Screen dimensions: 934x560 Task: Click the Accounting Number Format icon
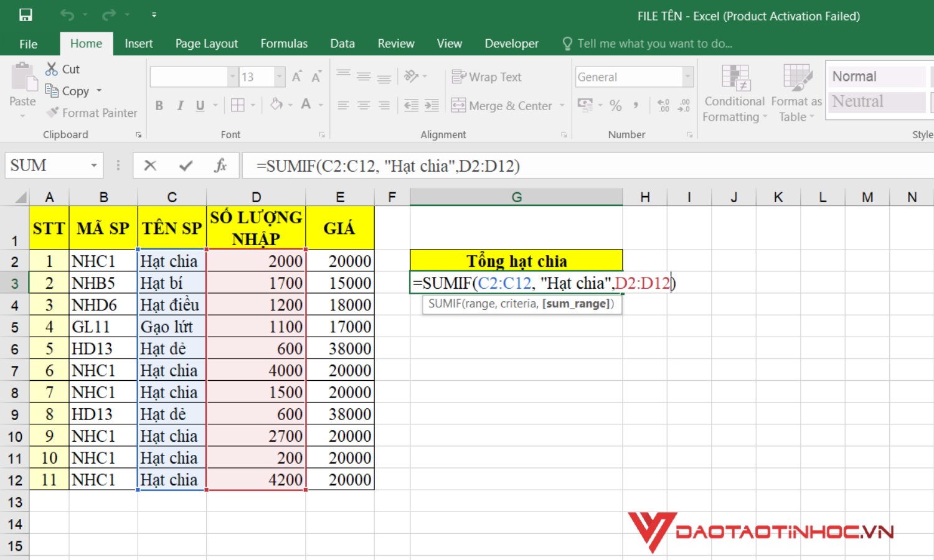click(x=585, y=104)
